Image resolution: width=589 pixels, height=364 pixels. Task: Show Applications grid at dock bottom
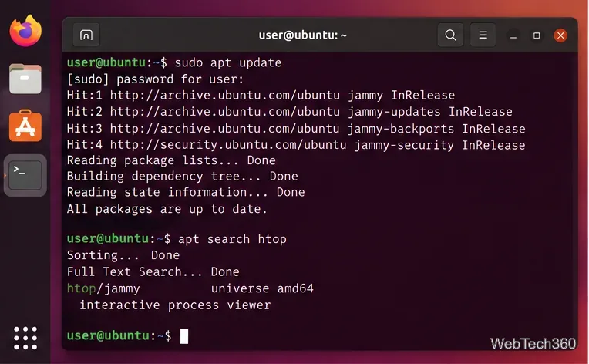[25, 338]
